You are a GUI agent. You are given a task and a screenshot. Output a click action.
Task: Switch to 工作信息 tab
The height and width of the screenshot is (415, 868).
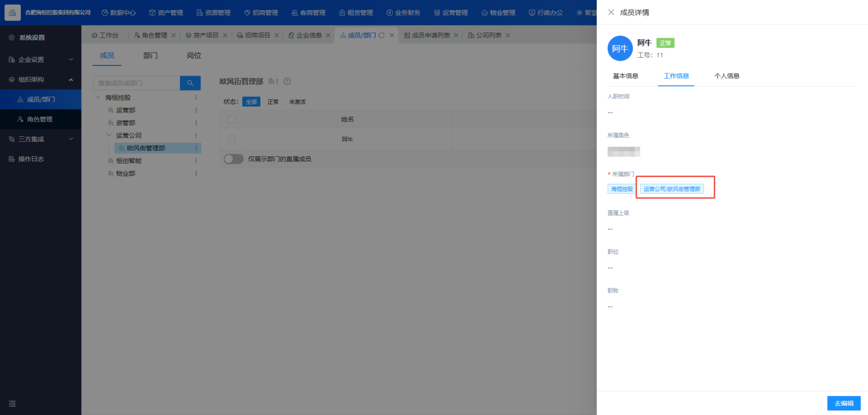pyautogui.click(x=676, y=76)
